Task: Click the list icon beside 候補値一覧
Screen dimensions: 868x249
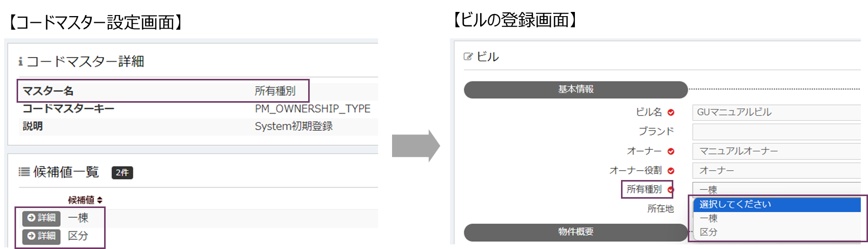Action: (24, 172)
